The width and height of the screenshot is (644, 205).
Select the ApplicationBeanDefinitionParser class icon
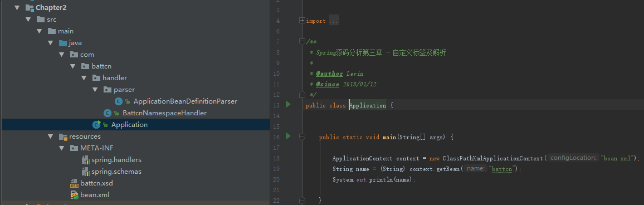tap(119, 101)
